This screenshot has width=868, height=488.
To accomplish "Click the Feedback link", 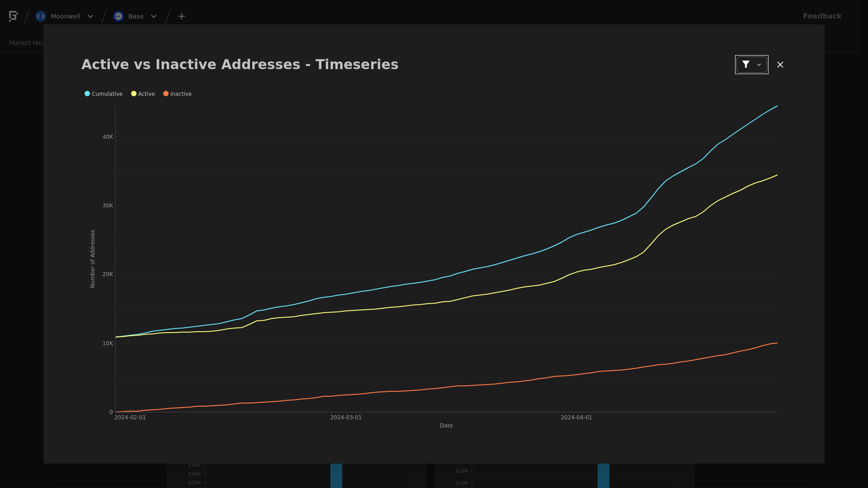I will (822, 16).
